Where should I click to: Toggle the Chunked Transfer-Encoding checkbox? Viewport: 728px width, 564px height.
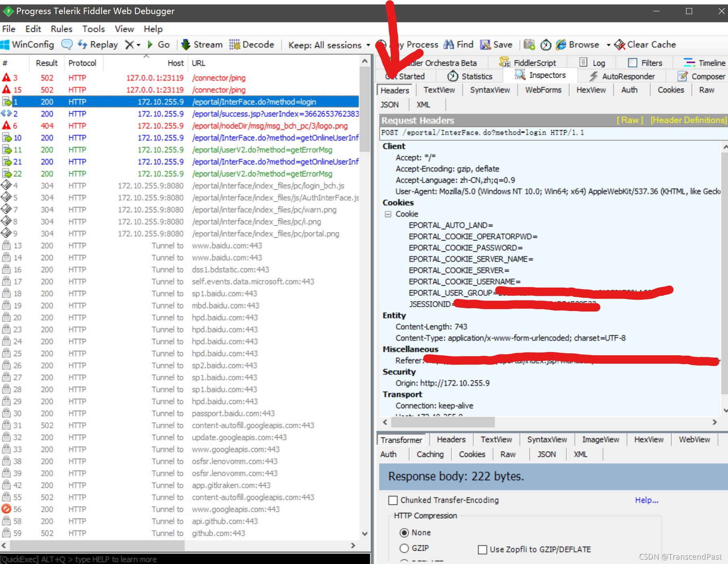[x=393, y=500]
